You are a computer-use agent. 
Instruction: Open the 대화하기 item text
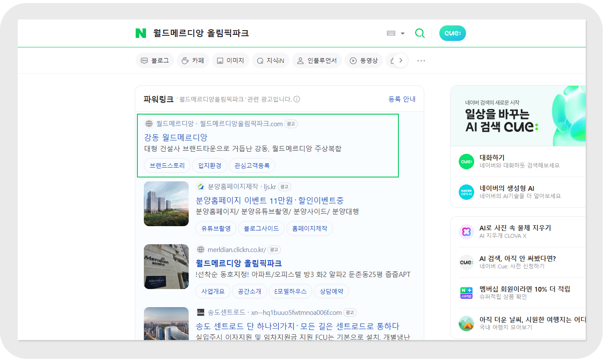point(492,158)
